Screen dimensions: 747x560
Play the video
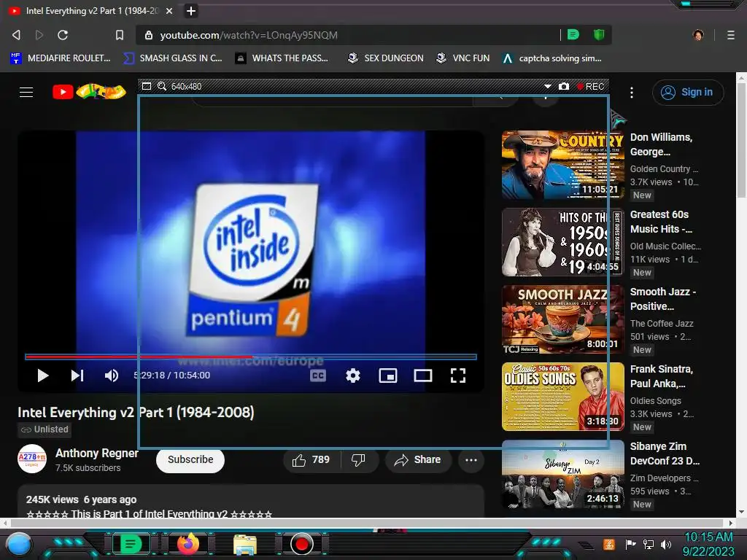(43, 376)
